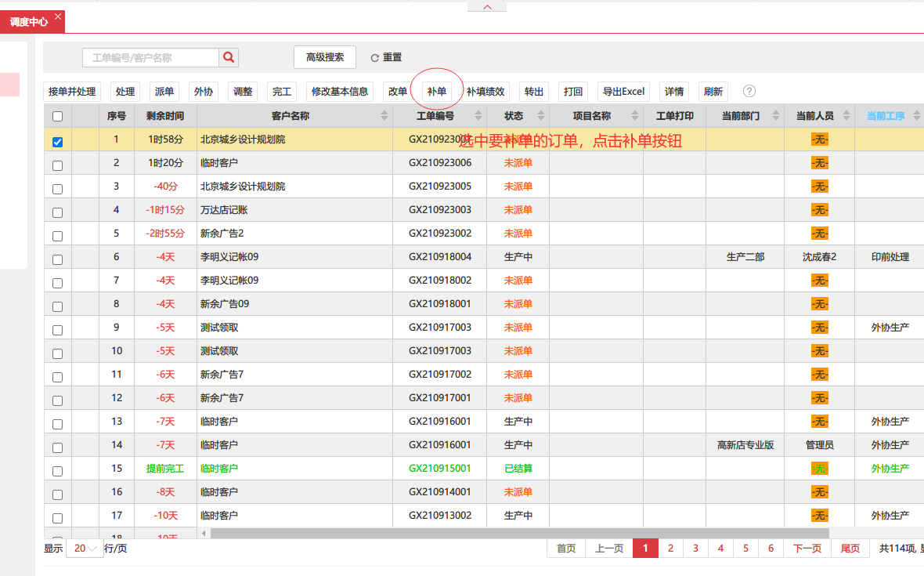This screenshot has width=924, height=576.
Task: Open 高级搜索 advanced search
Action: coord(325,57)
